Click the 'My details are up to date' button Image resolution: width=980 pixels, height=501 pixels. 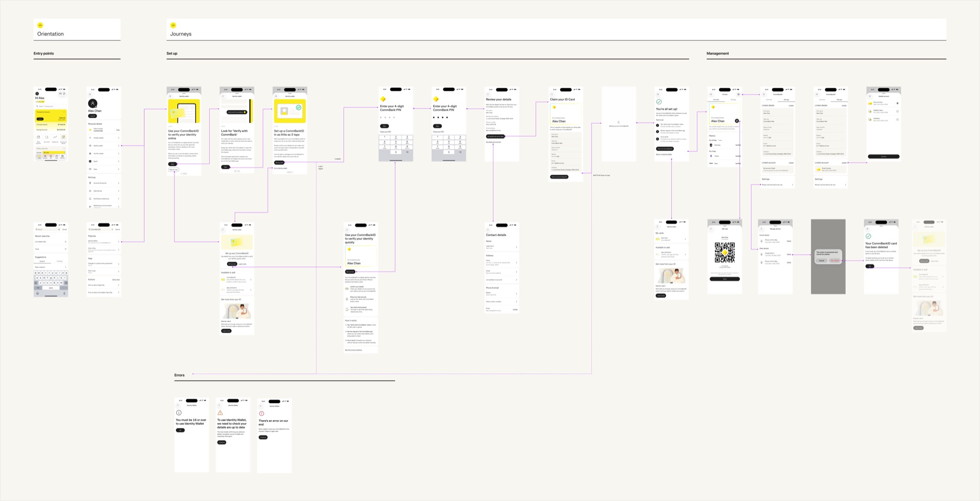[x=495, y=136]
